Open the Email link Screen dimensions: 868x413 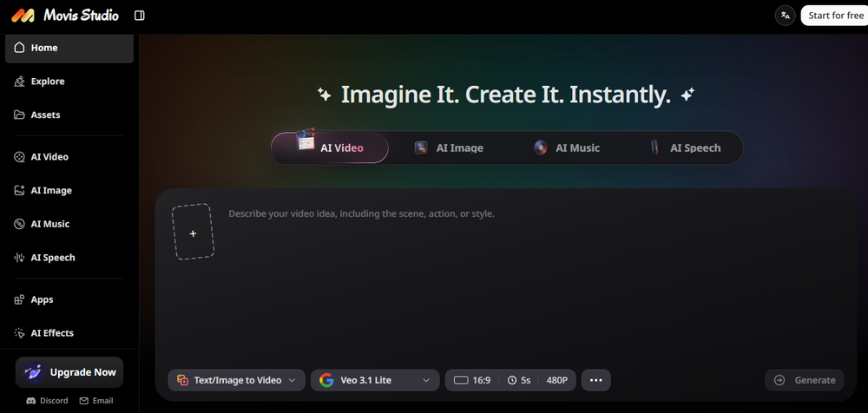[96, 401]
